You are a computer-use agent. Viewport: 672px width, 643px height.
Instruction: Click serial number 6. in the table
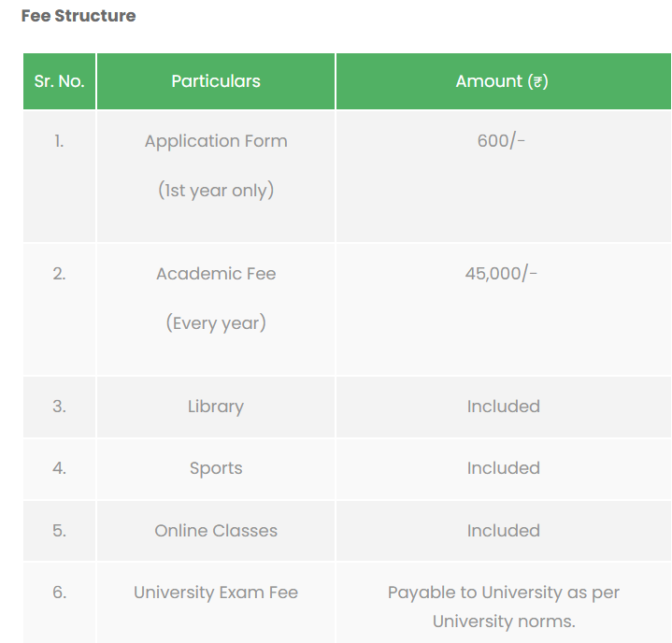point(59,593)
